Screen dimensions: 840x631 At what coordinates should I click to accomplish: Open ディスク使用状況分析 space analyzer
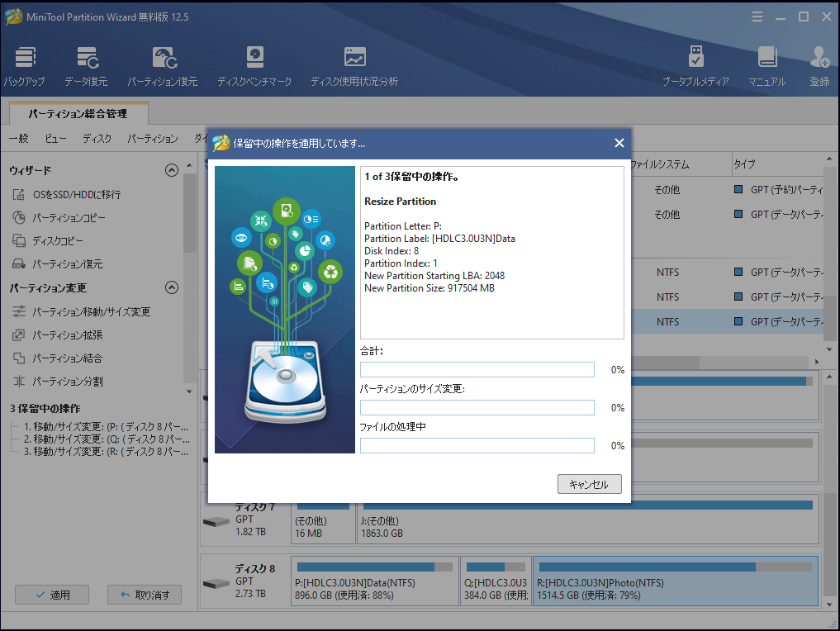(354, 66)
